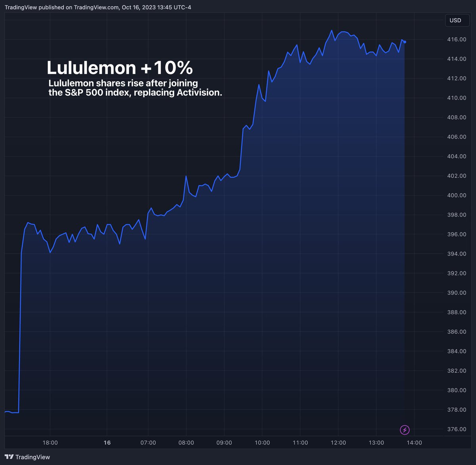
Task: Click the TradingView logo at bottom left
Action: (27, 457)
